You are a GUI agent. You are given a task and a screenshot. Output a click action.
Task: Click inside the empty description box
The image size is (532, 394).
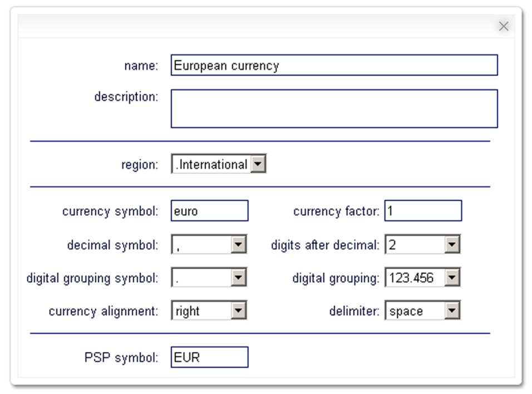(334, 107)
